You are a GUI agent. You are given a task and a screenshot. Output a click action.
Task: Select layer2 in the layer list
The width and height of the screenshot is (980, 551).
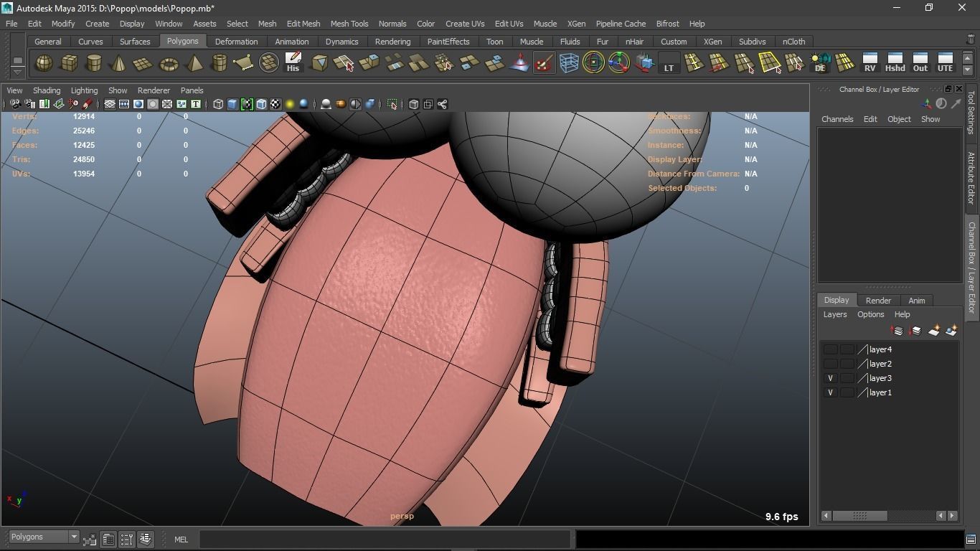click(880, 364)
